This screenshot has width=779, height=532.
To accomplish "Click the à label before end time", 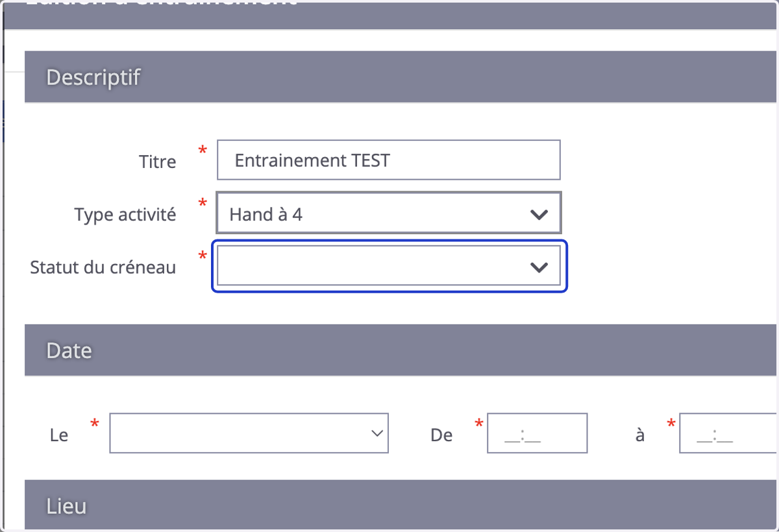I will pos(640,435).
